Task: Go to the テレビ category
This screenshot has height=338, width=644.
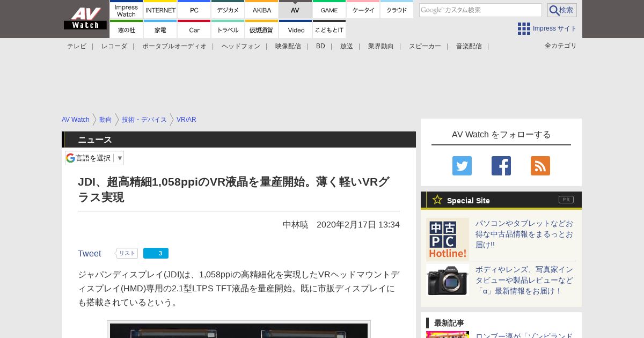Action: click(x=77, y=46)
